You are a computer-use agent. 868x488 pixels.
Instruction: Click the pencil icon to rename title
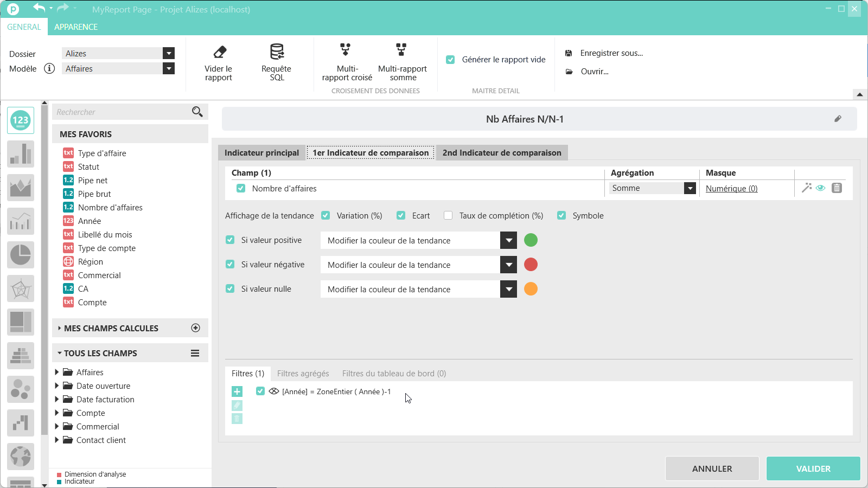point(838,119)
